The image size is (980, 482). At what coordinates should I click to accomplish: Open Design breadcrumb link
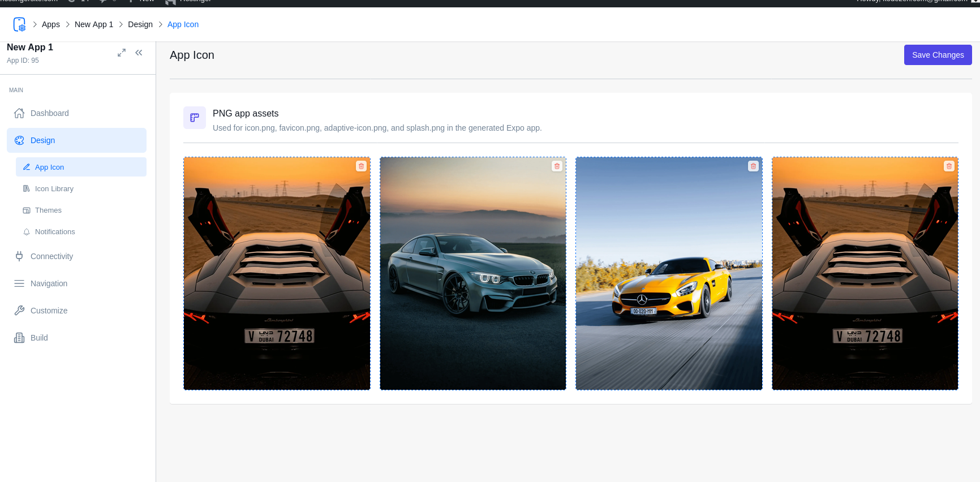(140, 24)
